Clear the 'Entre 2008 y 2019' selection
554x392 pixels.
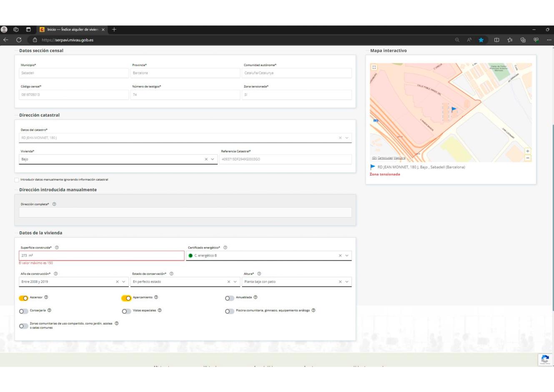click(x=117, y=282)
